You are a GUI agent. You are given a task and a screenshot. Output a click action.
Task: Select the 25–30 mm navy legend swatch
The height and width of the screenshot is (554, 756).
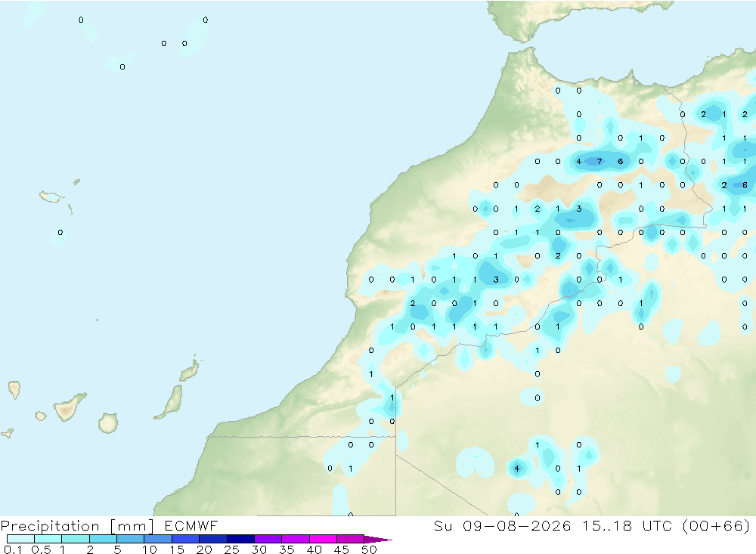(240, 539)
